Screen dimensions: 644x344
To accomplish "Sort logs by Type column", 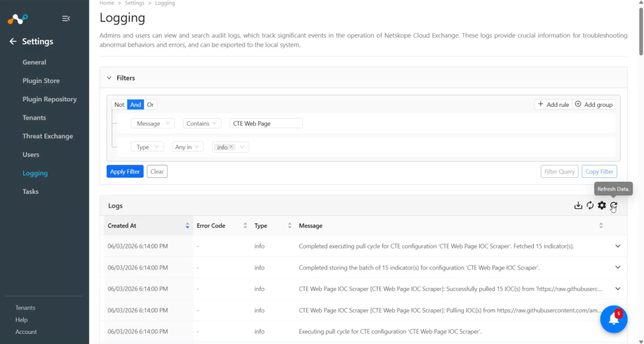I will (289, 226).
